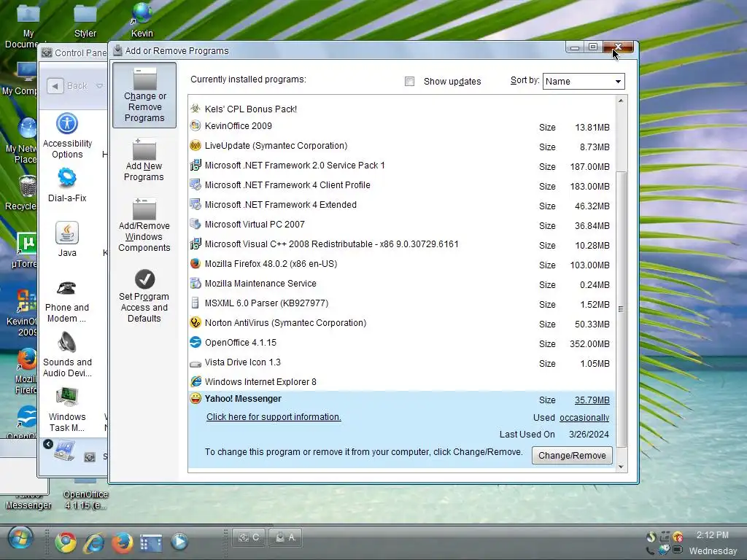Select Mozilla Maintenance Service entry
Screen dimensions: 747x560
coord(400,284)
